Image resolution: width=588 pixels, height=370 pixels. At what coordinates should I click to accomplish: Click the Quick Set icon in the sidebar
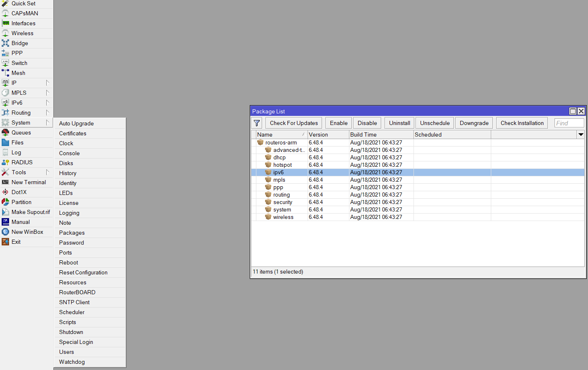coord(5,3)
